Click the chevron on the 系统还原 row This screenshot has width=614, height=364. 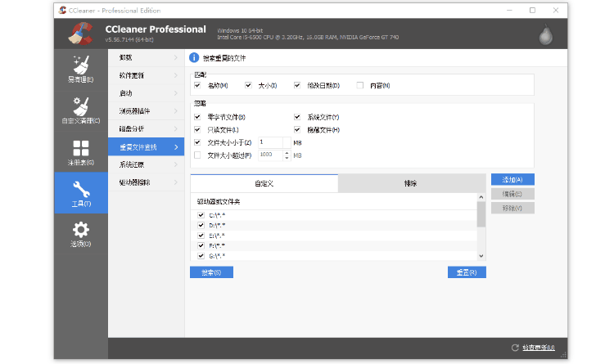coord(176,164)
